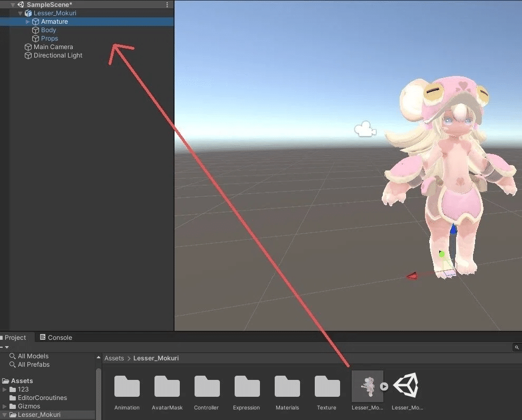Click the green Y-axis gizmo handle

[x=442, y=254]
